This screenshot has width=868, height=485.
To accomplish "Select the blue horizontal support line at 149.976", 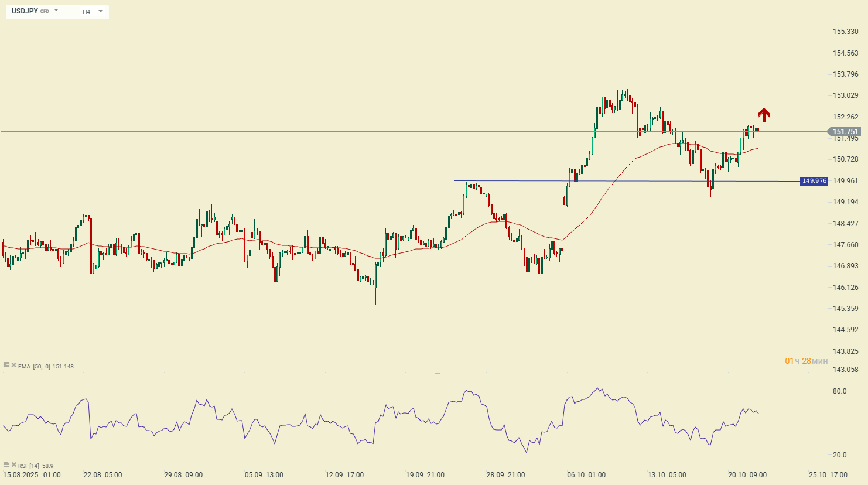I will point(644,181).
